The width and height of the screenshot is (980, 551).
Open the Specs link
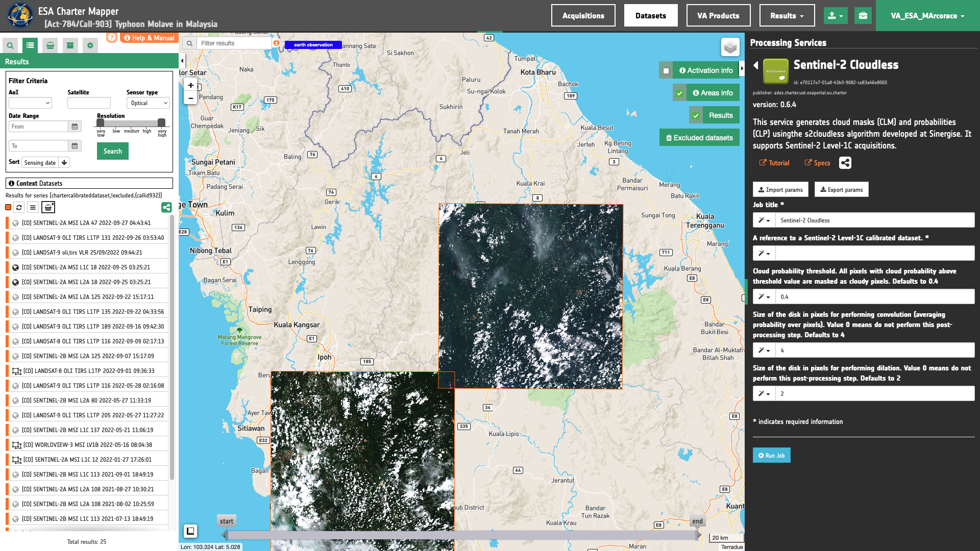818,163
